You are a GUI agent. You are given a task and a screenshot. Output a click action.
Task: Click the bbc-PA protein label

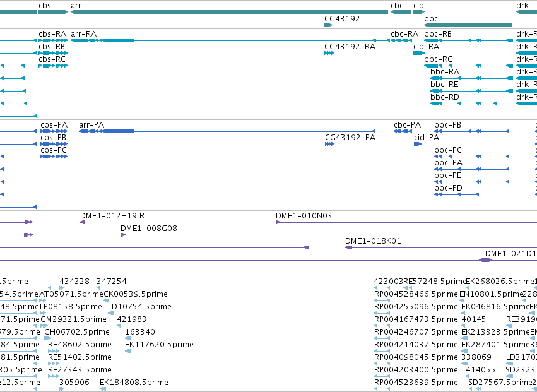pos(448,163)
